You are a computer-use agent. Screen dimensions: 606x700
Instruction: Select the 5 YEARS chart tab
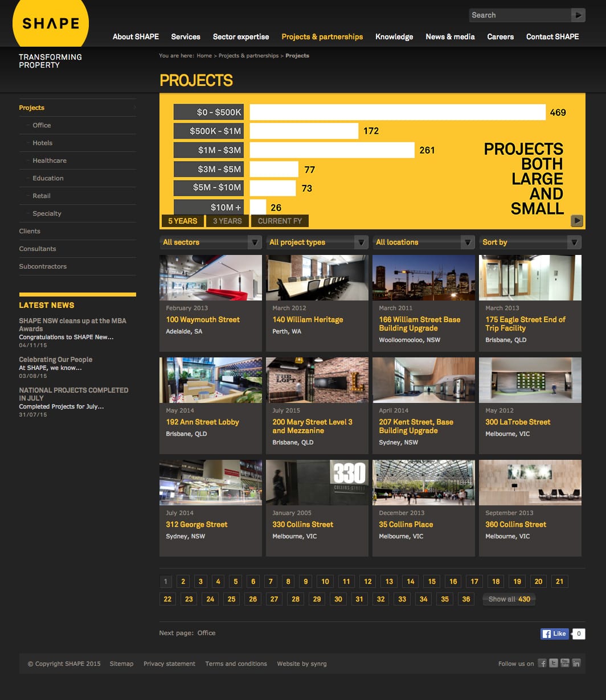(x=182, y=221)
